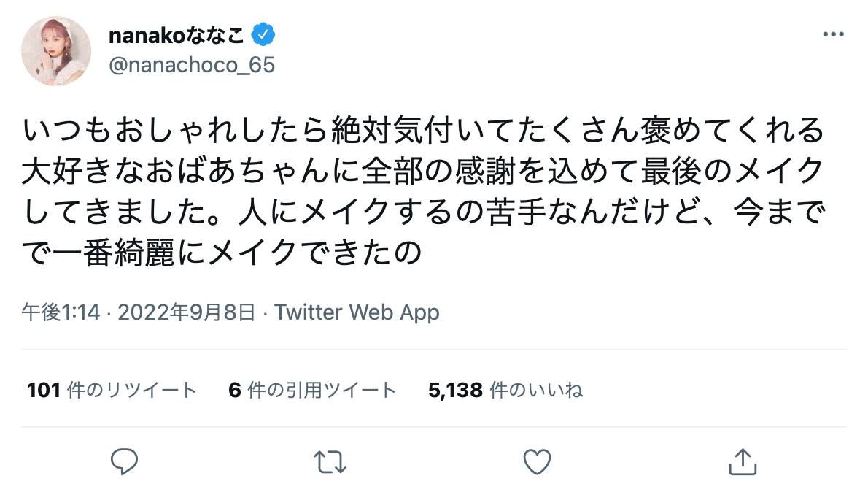The image size is (868, 492).
Task: Click the 2022年9月8日 date
Action: (x=187, y=312)
